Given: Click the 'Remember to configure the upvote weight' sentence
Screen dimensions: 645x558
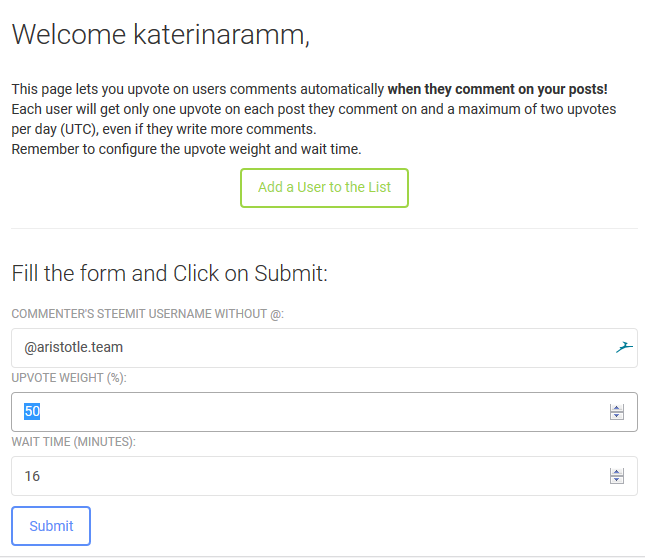Looking at the screenshot, I should point(186,149).
